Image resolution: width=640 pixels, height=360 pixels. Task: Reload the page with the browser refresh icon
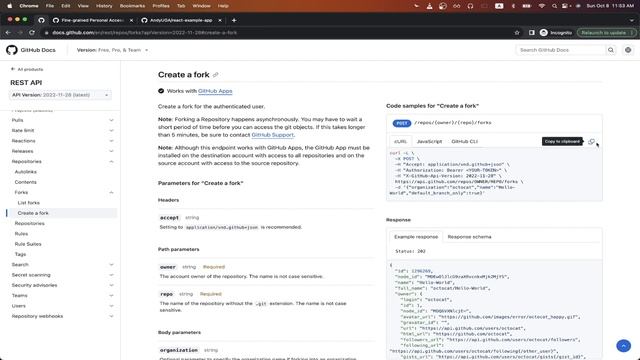click(x=32, y=33)
